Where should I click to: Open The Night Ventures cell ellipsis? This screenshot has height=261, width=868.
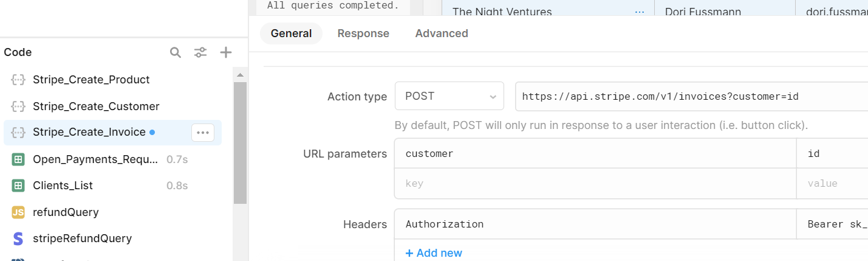click(x=639, y=12)
